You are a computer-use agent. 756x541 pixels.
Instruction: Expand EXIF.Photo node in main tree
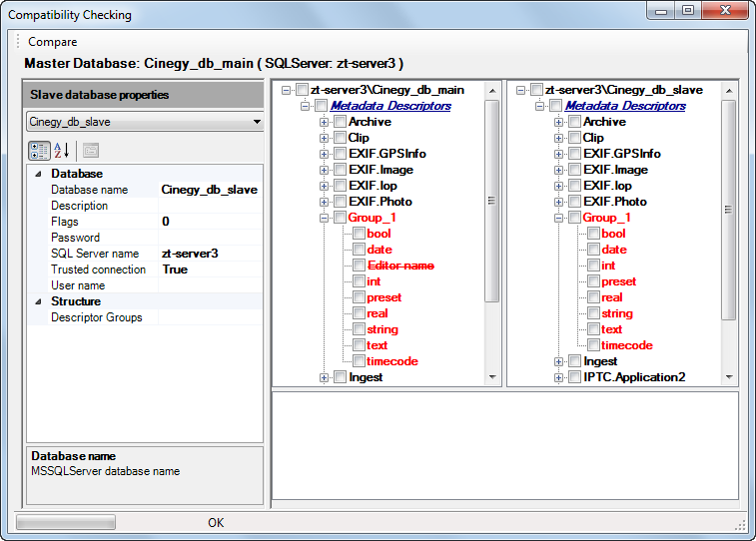pos(324,202)
